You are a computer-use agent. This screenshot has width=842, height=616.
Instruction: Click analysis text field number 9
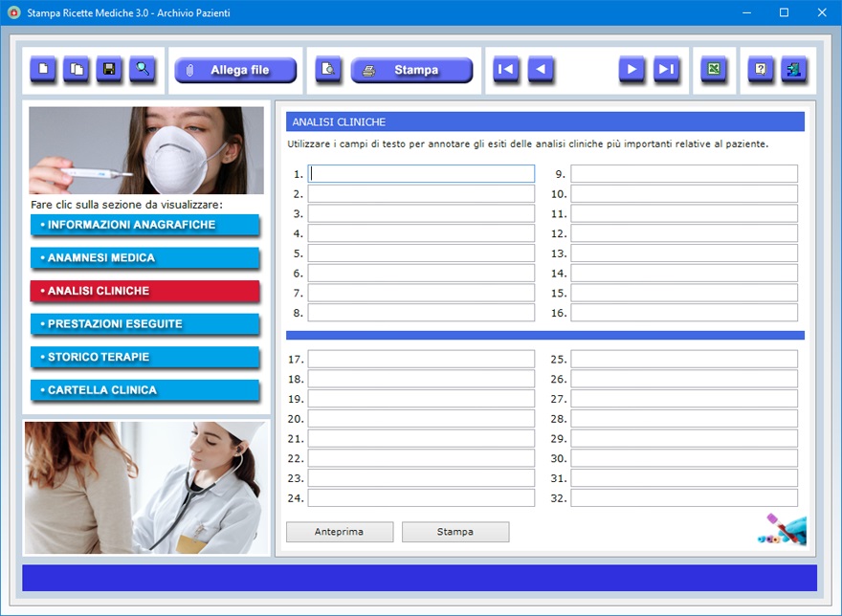[x=684, y=174]
